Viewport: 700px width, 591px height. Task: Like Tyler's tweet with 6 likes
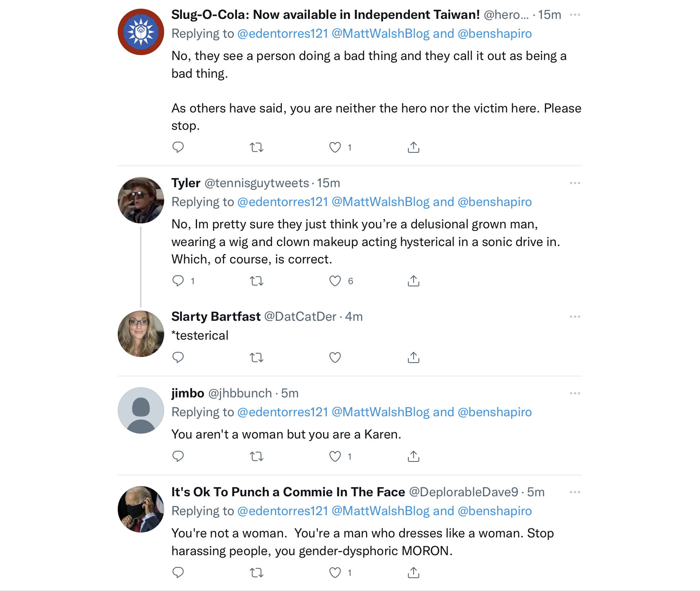pos(335,281)
